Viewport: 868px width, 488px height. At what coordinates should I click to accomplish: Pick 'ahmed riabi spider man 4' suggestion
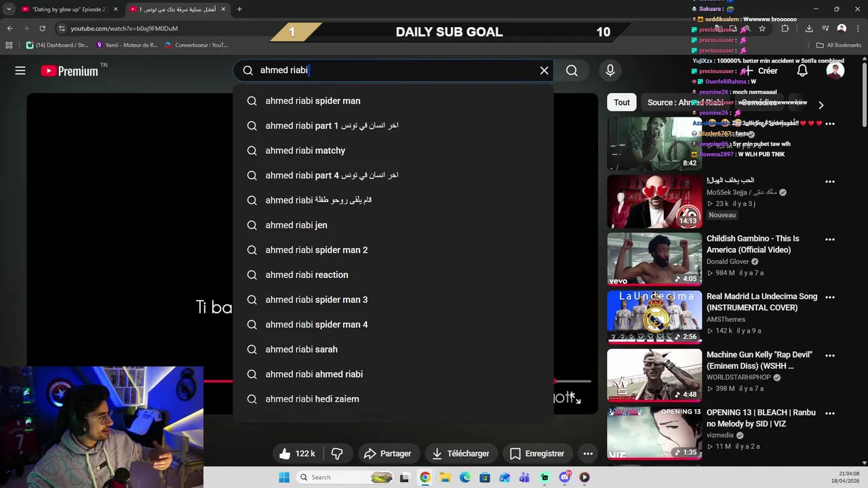point(393,325)
